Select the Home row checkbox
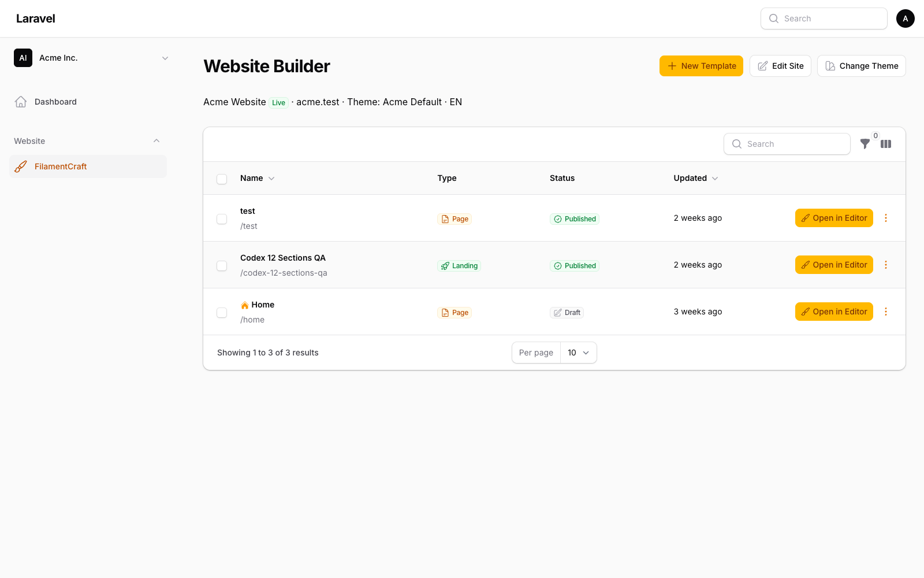This screenshot has height=578, width=924. point(222,313)
